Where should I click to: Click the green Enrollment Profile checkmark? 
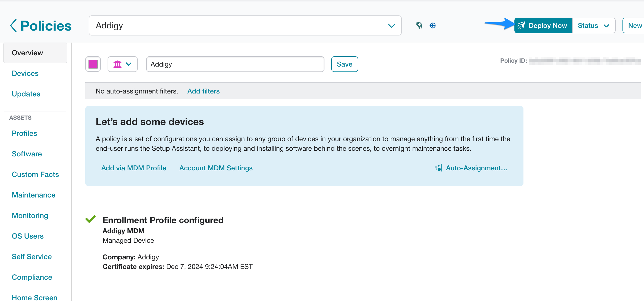click(x=90, y=219)
